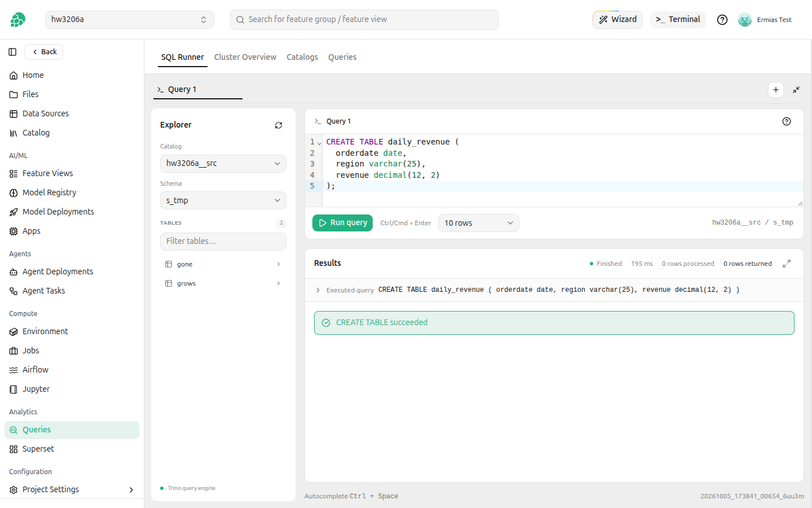Image resolution: width=812 pixels, height=508 pixels.
Task: Click the Ermias Test user avatar
Action: point(745,20)
